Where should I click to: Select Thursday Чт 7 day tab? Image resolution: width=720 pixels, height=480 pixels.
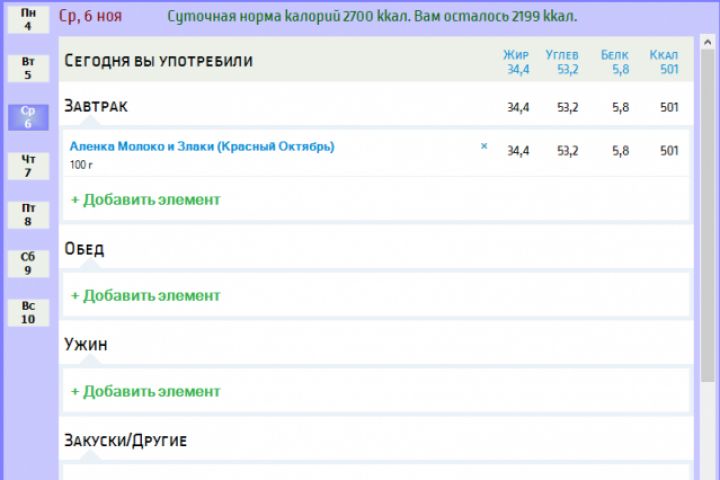coord(28,166)
